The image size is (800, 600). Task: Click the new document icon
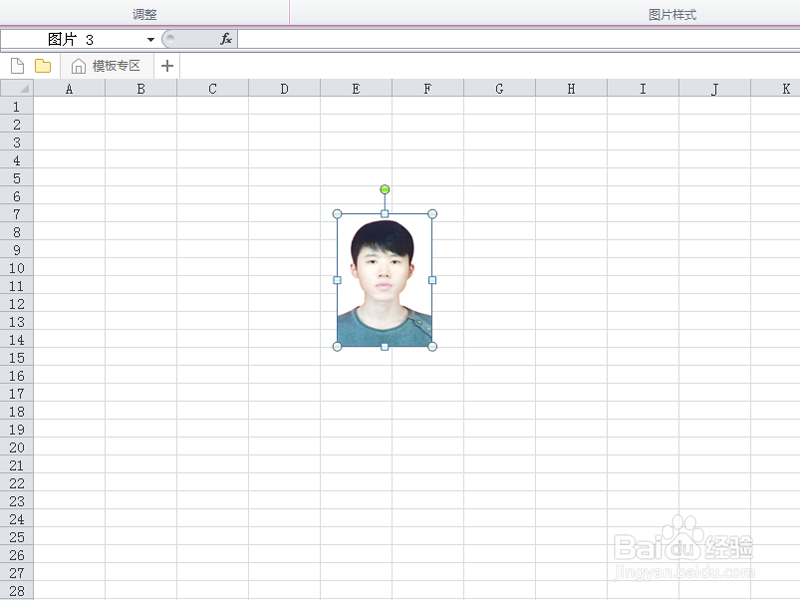pos(17,66)
